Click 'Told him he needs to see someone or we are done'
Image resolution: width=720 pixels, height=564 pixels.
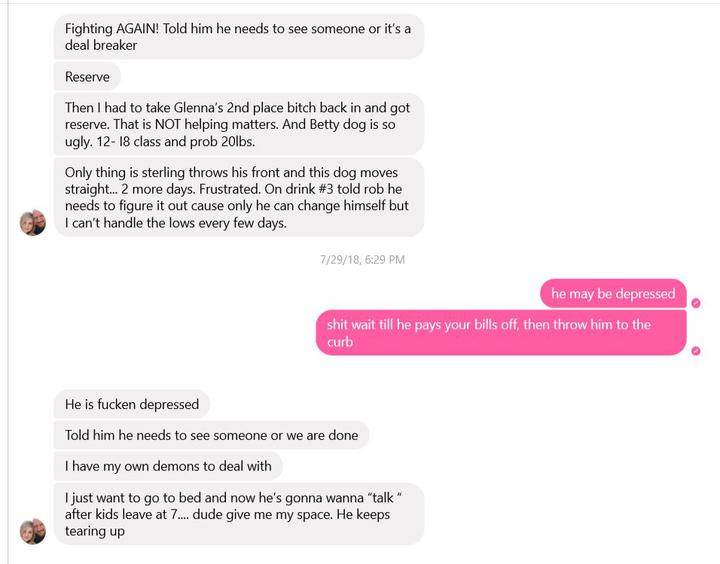pyautogui.click(x=211, y=435)
